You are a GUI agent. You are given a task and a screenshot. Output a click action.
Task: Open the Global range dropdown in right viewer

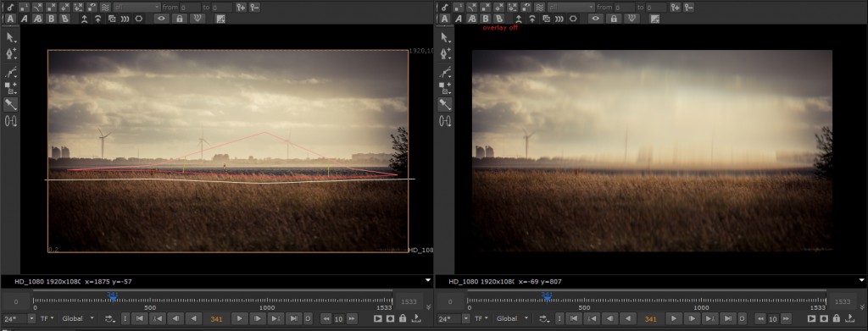coord(512,319)
